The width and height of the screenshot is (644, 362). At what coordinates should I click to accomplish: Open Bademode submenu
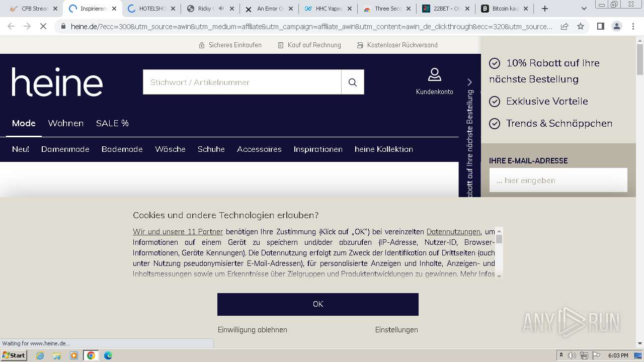(122, 149)
